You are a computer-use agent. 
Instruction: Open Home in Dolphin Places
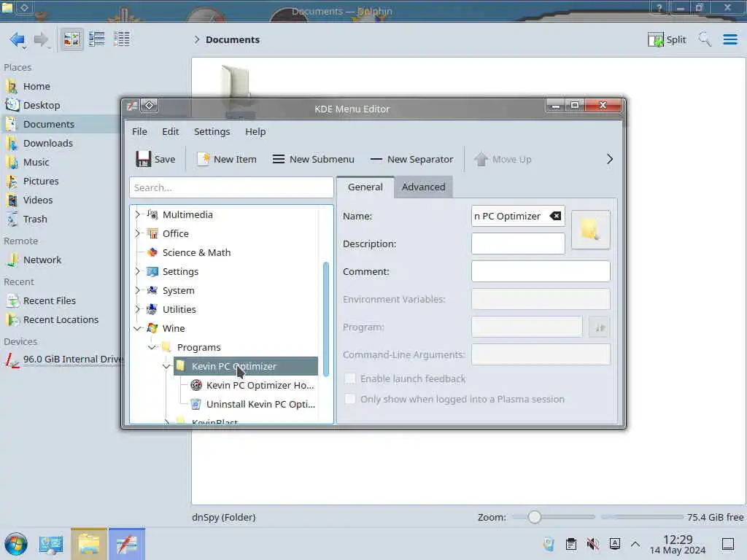tap(36, 86)
